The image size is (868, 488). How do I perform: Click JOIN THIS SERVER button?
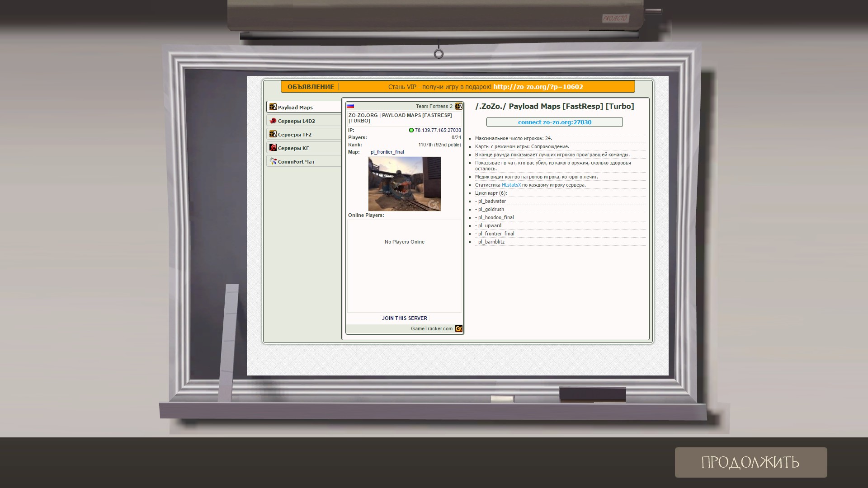pos(404,318)
